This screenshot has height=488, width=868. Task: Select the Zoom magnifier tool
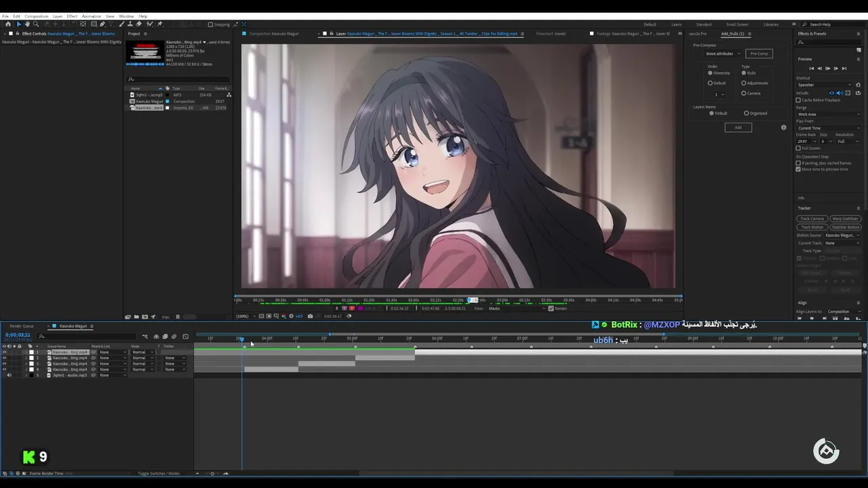click(35, 24)
